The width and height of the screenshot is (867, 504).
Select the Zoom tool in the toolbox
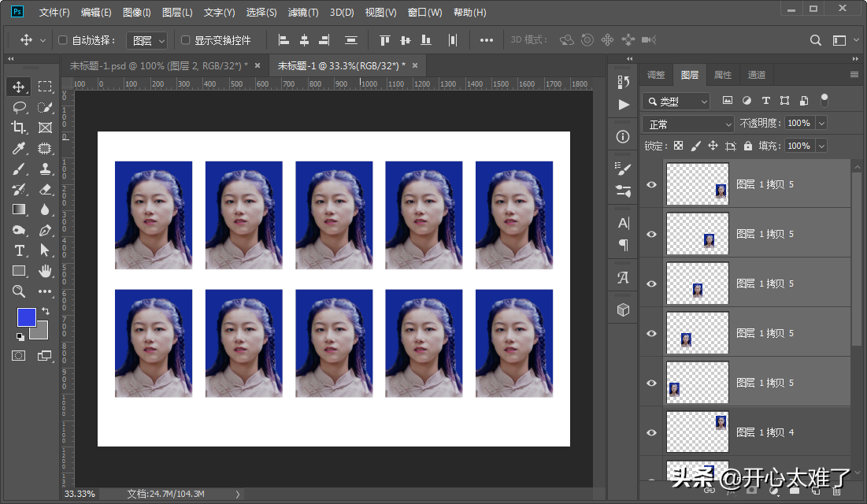[19, 291]
